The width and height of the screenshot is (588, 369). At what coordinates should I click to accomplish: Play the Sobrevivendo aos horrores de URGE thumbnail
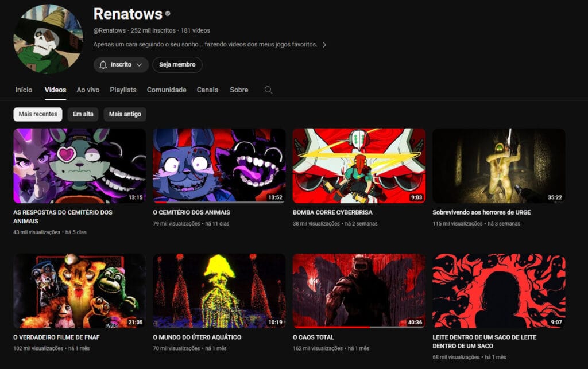pos(498,165)
